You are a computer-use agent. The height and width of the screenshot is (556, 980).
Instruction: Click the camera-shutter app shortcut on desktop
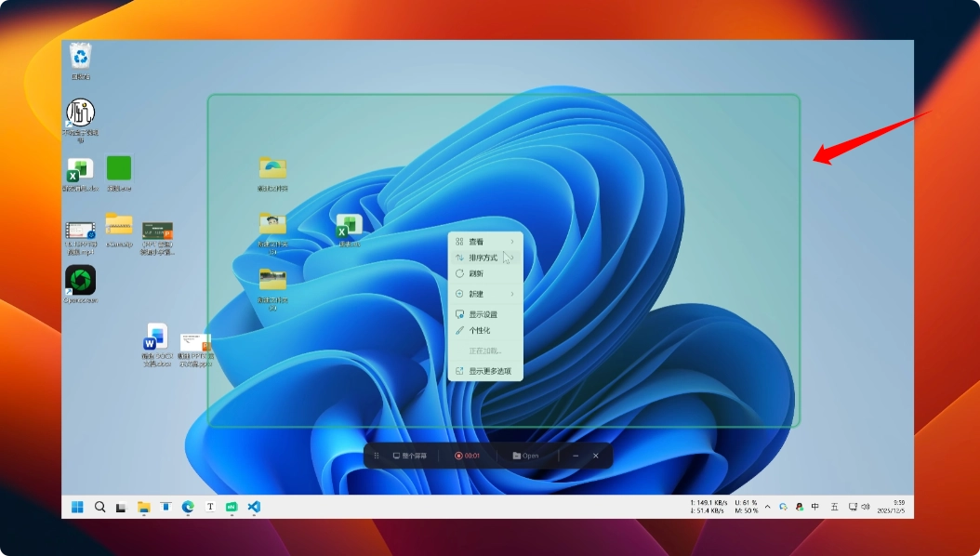pos(80,280)
